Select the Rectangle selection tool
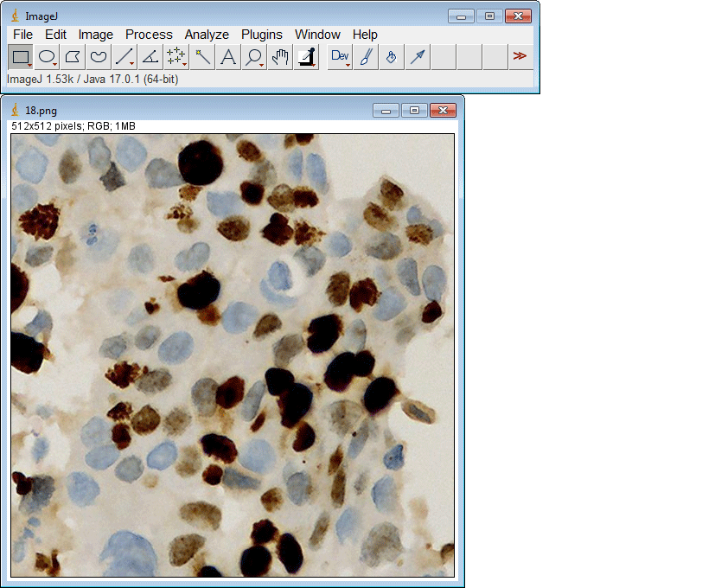 pos(21,56)
